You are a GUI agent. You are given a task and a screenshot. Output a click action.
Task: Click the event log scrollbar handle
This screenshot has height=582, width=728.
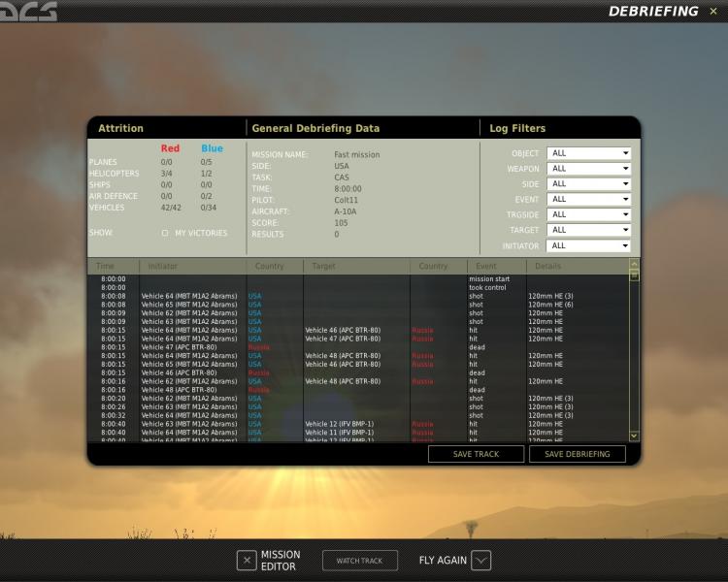634,275
